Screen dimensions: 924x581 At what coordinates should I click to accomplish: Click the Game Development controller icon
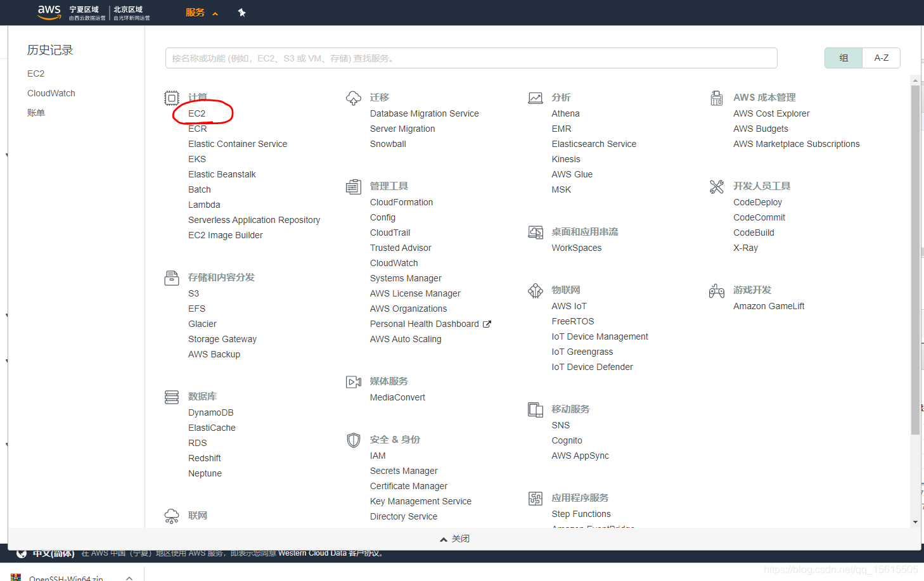[717, 291]
